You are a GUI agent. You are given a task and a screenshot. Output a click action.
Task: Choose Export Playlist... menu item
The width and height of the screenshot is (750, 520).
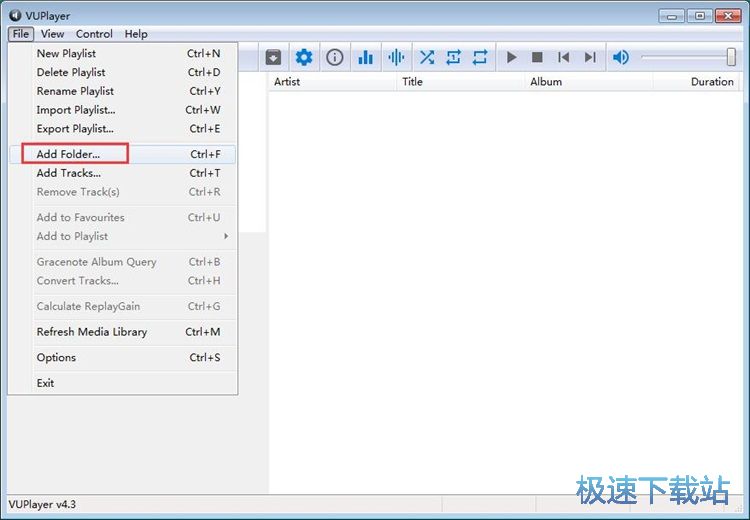pyautogui.click(x=122, y=129)
